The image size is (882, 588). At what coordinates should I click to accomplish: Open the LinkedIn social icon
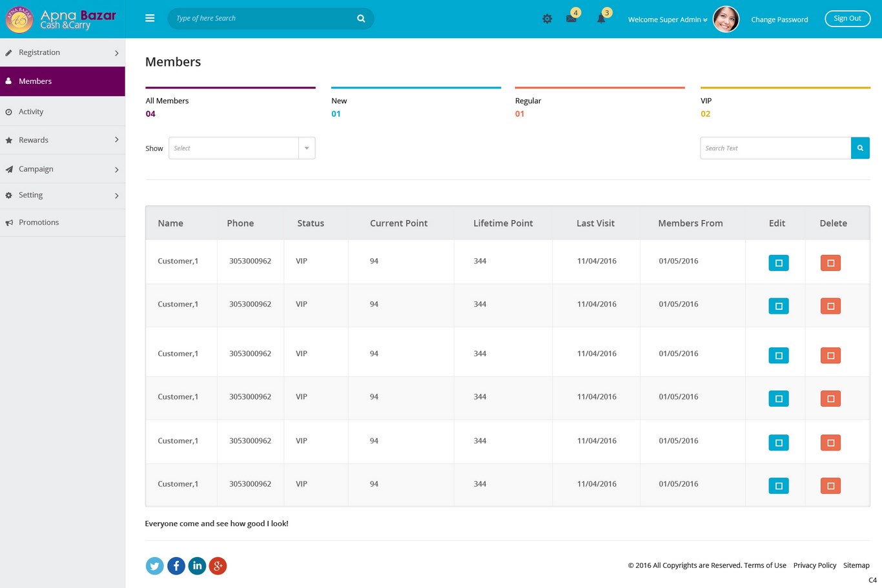tap(197, 566)
